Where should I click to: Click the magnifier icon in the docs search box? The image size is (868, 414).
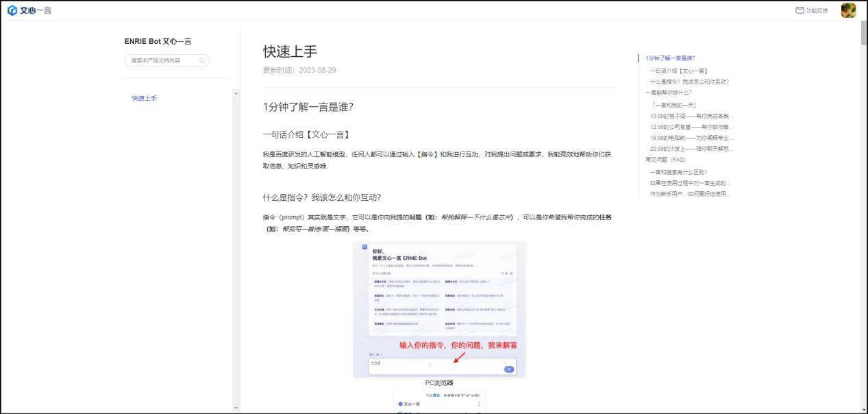click(202, 60)
